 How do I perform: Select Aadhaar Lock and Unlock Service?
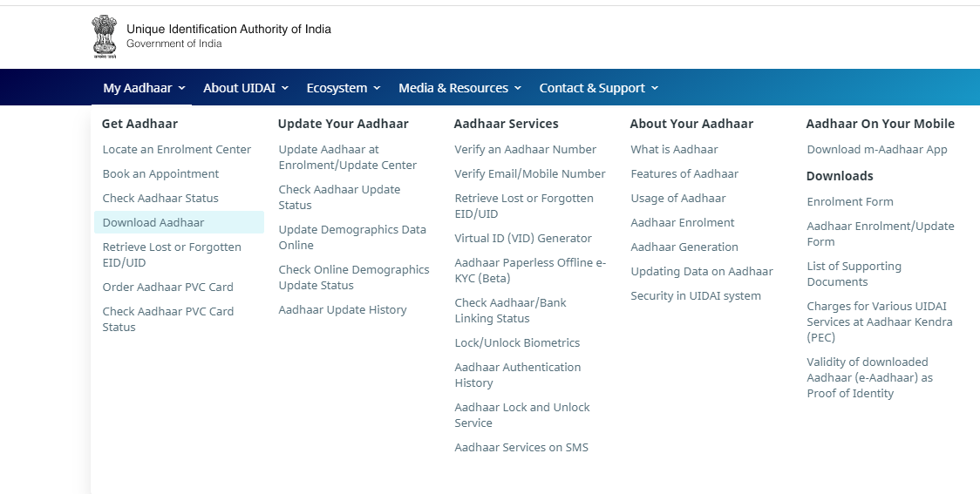click(x=522, y=415)
